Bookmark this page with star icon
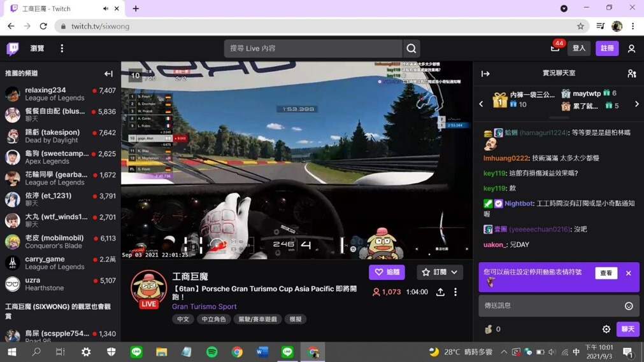Viewport: 644px width, 362px height. point(580,26)
